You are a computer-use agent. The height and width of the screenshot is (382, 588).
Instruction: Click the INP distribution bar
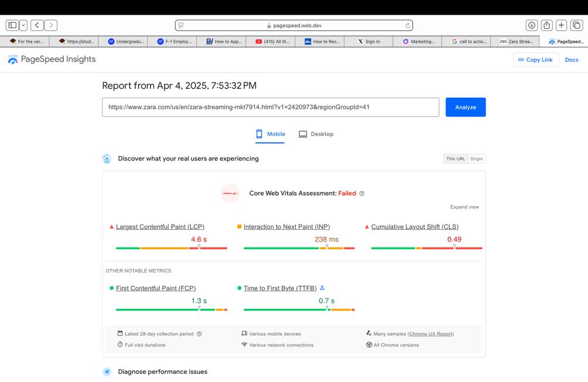(x=299, y=248)
